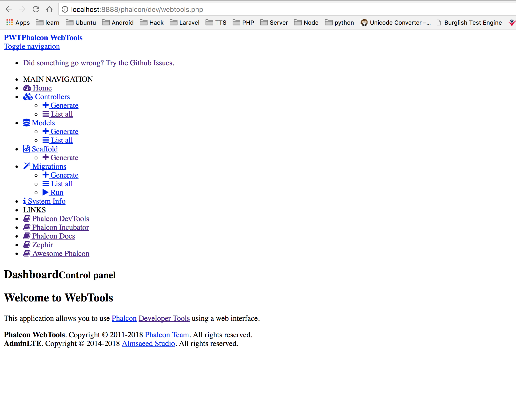The image size is (516, 420).
Task: Click the book icon beside Zephir
Action: pyautogui.click(x=27, y=245)
